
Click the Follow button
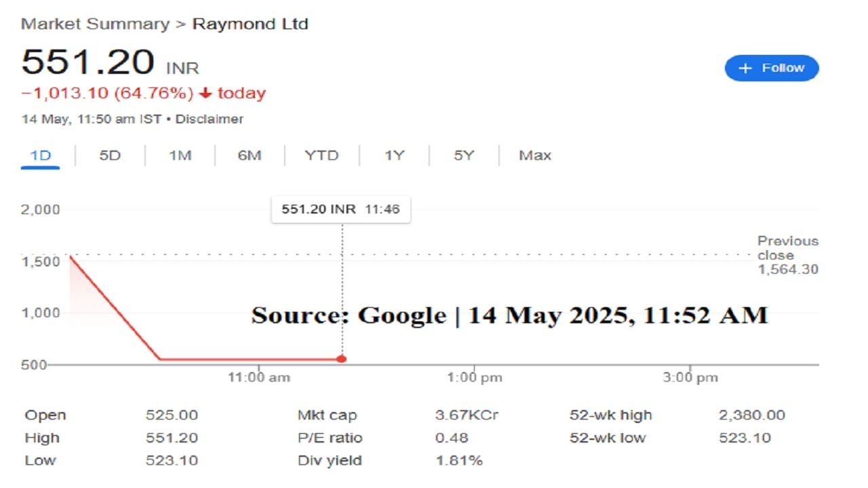(772, 68)
